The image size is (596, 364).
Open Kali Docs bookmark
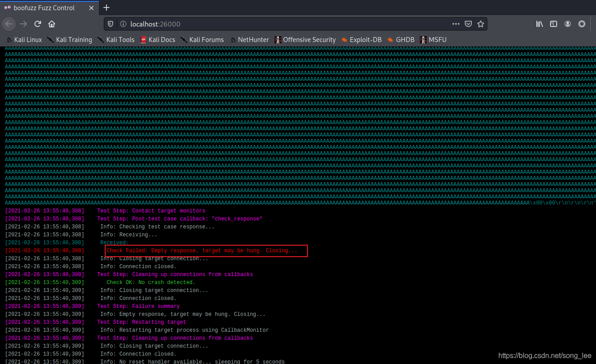click(x=158, y=40)
